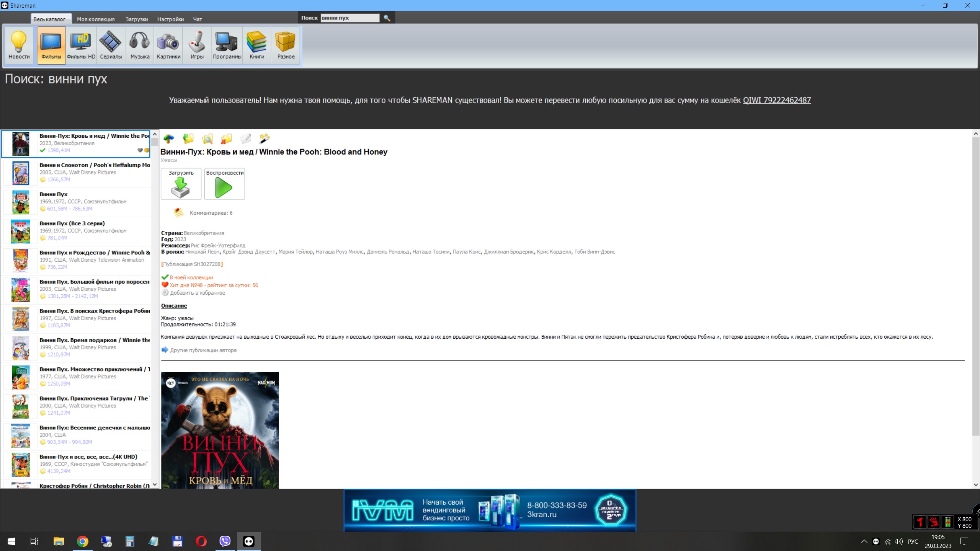Open the Моя коллекция tab

coord(96,19)
